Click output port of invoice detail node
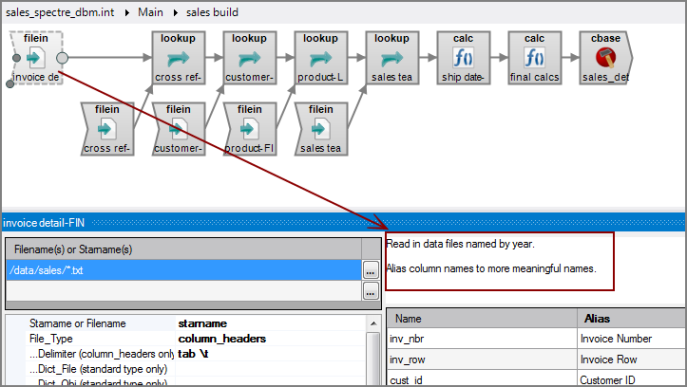 62,57
